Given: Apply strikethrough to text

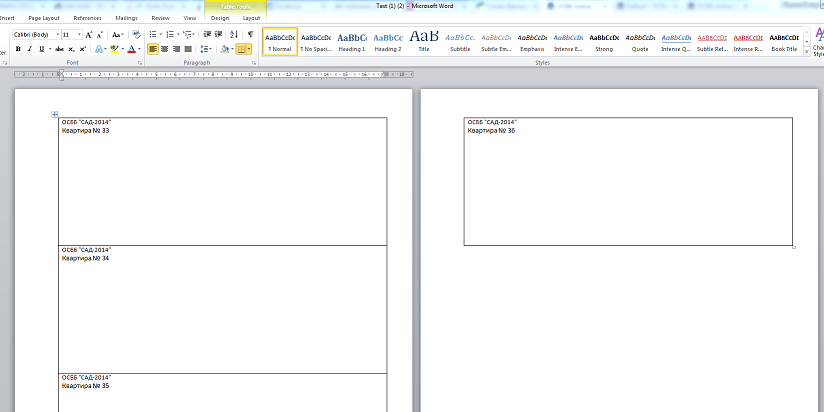Looking at the screenshot, I should 59,48.
